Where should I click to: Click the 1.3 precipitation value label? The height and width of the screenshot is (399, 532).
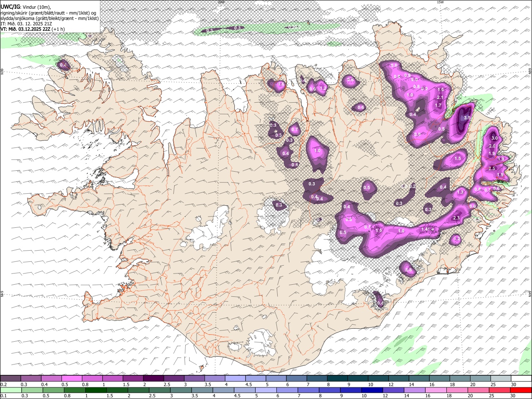[460, 192]
